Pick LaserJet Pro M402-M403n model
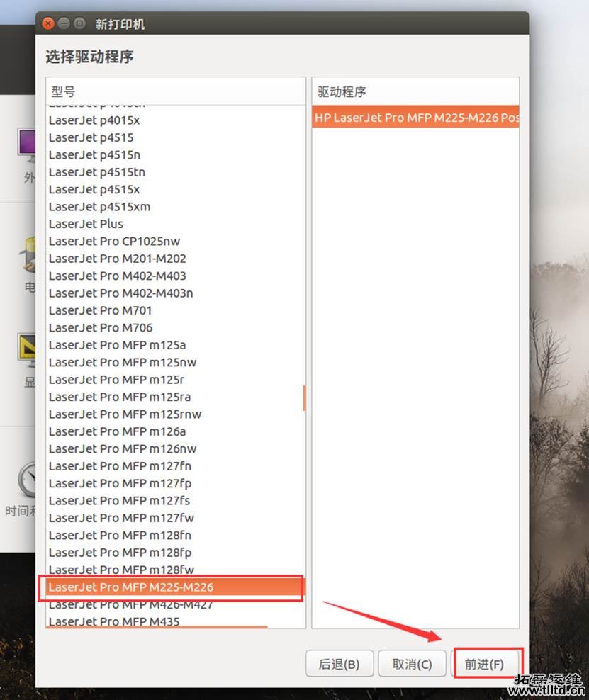The image size is (589, 700). (x=121, y=293)
